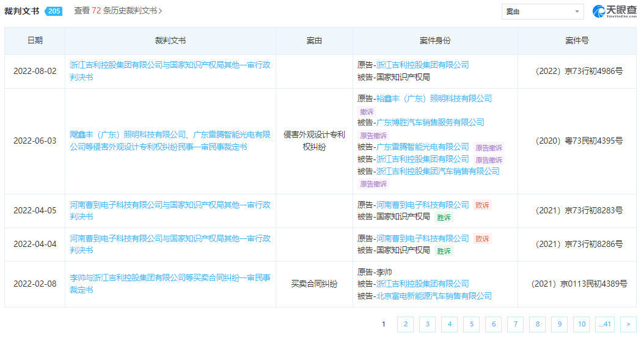Screen dimensions: 644x338
Task: Open plaintiff 浙江吉利控股集团有限公司 in first row
Action: pos(423,65)
